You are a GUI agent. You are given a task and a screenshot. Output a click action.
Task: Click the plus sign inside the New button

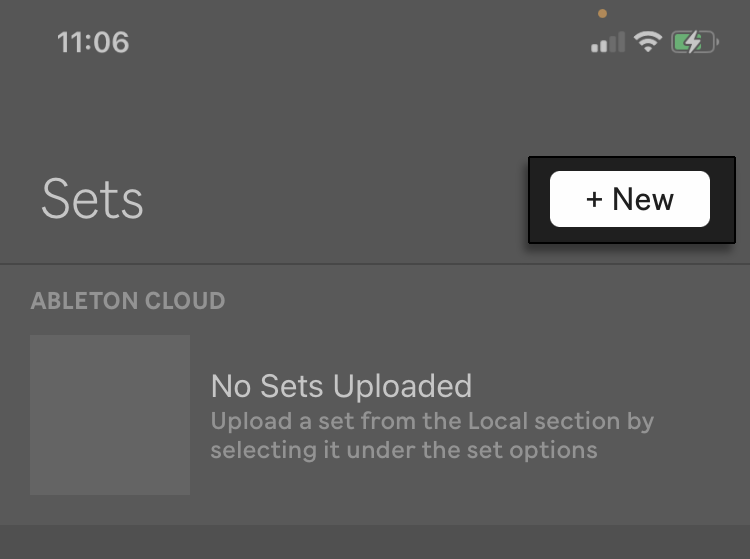[x=594, y=199]
